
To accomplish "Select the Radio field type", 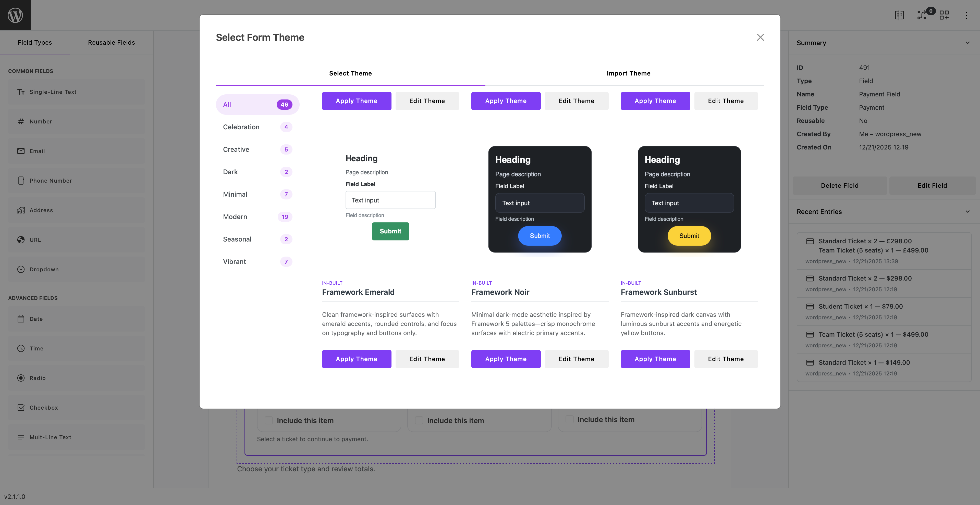I will (21, 378).
